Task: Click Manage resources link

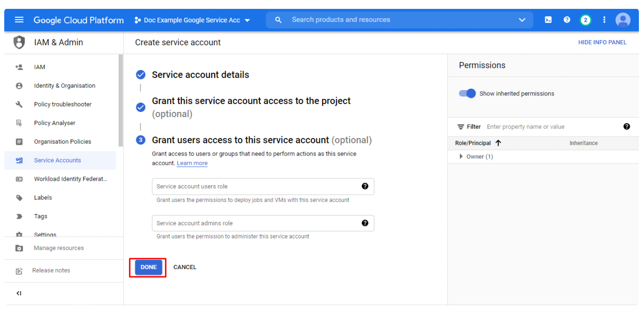Action: coord(59,248)
